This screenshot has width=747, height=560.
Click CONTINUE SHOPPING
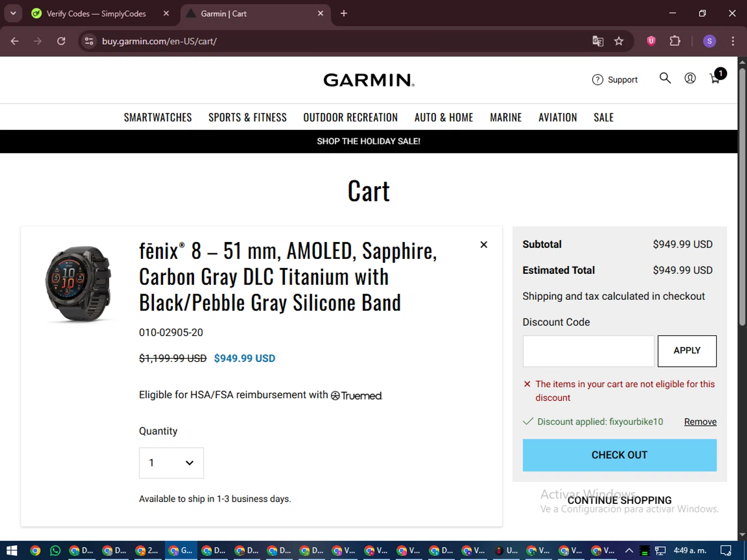tap(620, 500)
